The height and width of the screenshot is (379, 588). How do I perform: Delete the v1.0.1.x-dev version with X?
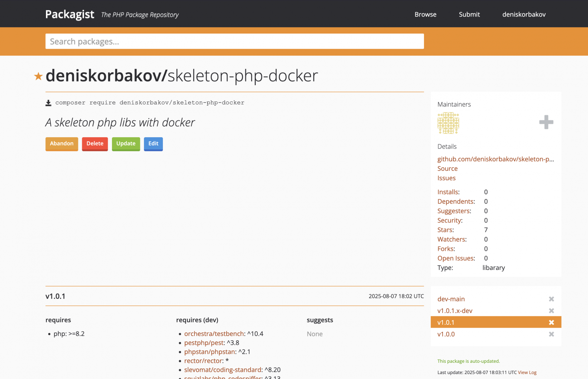pyautogui.click(x=551, y=311)
